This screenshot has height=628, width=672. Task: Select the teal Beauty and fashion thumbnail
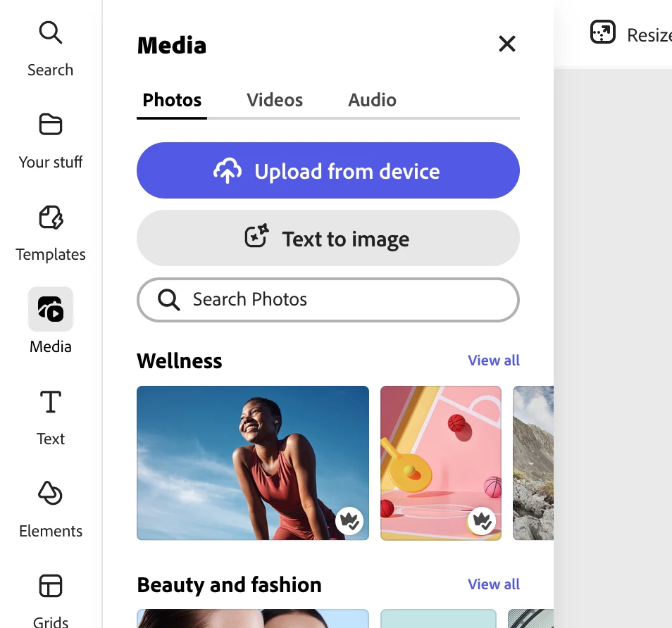(x=438, y=619)
